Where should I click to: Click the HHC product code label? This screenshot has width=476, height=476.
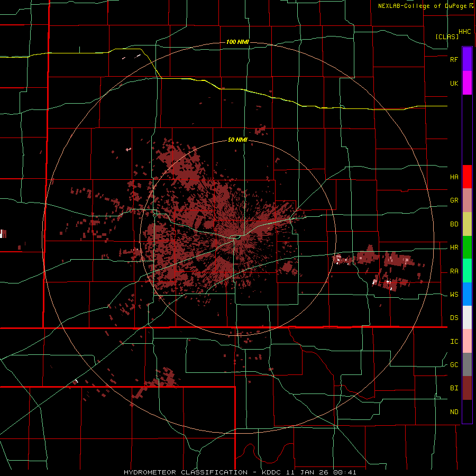464,32
